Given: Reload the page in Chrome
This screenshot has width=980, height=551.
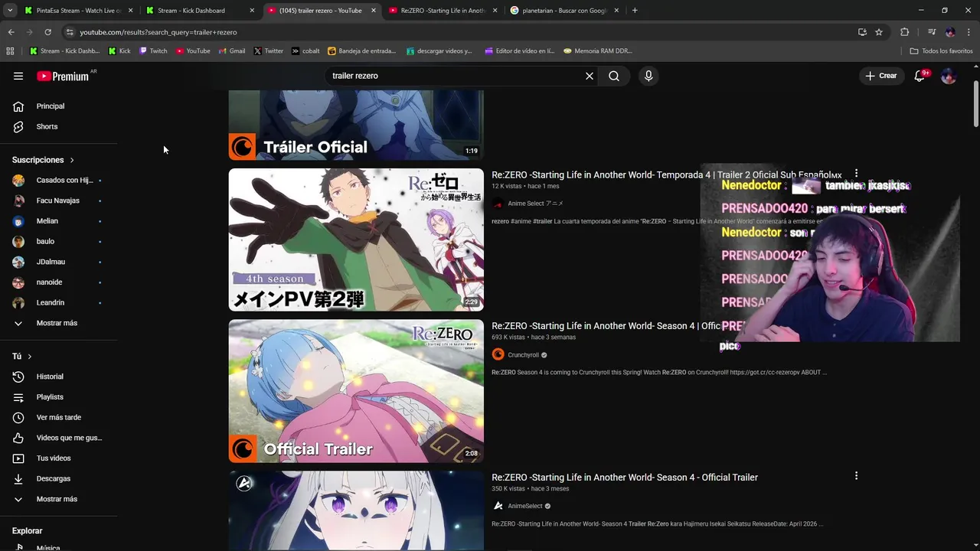Looking at the screenshot, I should (47, 32).
